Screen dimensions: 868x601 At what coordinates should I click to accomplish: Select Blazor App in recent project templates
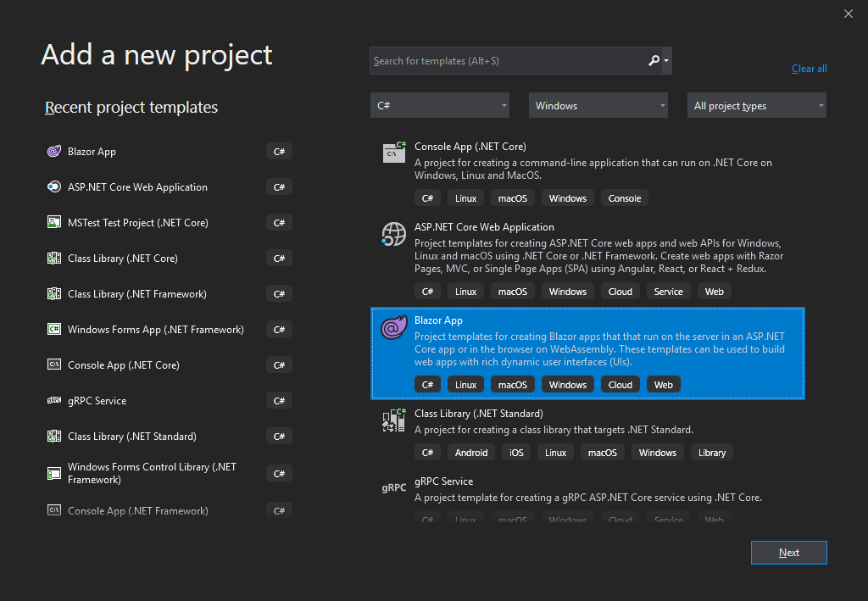(x=169, y=151)
